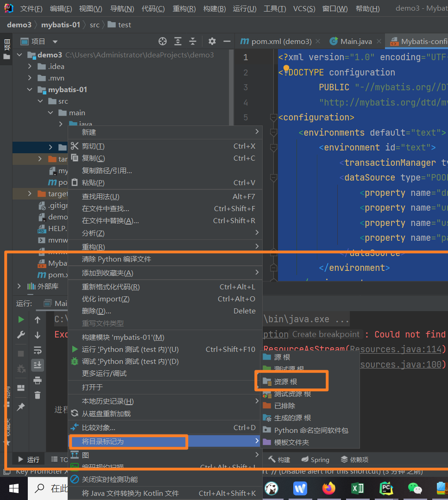Toggle soft-wrap icon in Run panel

tap(38, 350)
